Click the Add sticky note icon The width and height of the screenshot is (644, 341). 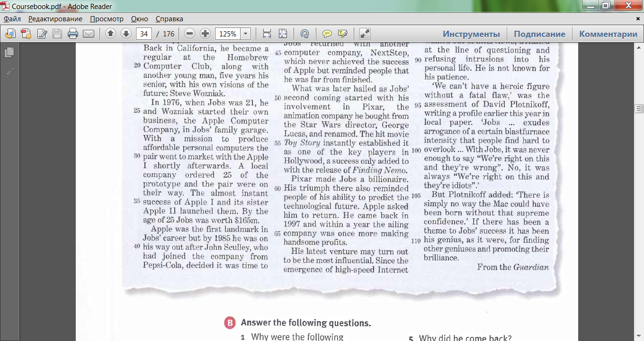pos(327,34)
